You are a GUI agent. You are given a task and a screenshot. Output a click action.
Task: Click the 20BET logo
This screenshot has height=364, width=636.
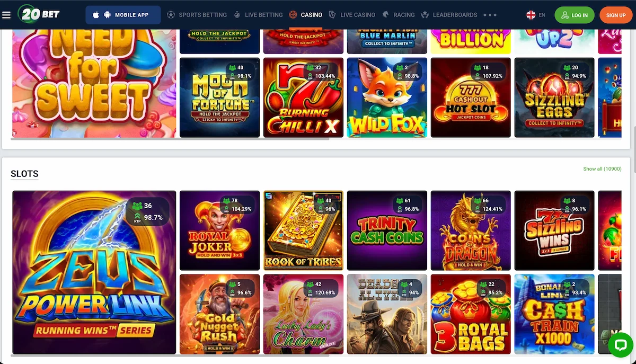point(40,14)
